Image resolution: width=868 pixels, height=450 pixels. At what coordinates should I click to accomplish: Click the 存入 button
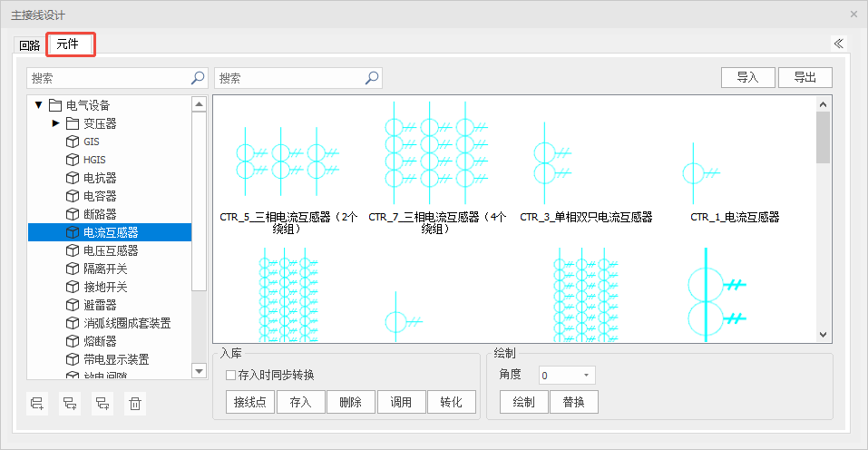300,402
